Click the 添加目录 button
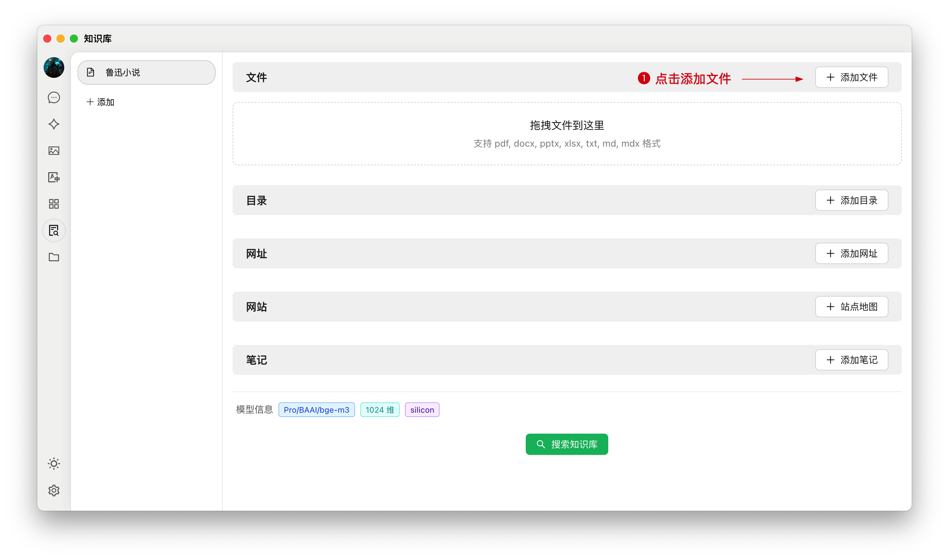The width and height of the screenshot is (949, 560). point(851,201)
